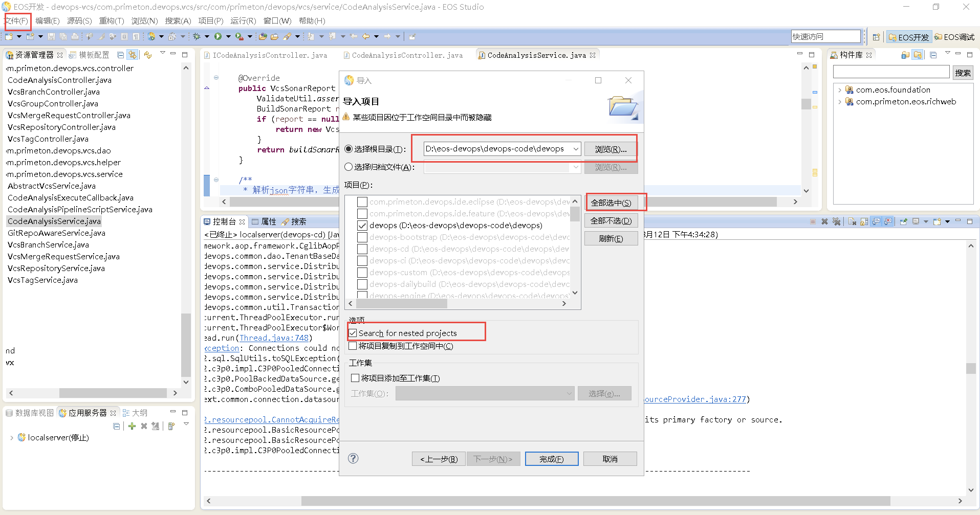This screenshot has width=980, height=515.
Task: Print the file using the print toolbar icon
Action: tap(75, 36)
